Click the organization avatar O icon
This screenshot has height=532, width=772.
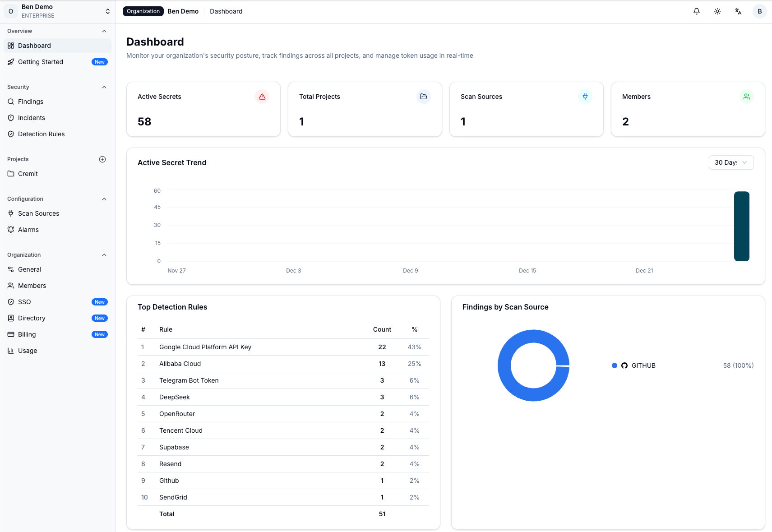11,11
